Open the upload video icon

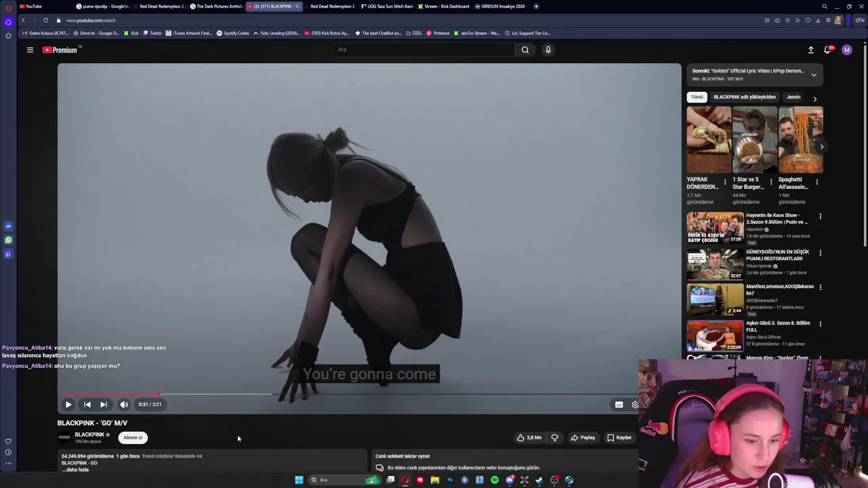pyautogui.click(x=810, y=49)
